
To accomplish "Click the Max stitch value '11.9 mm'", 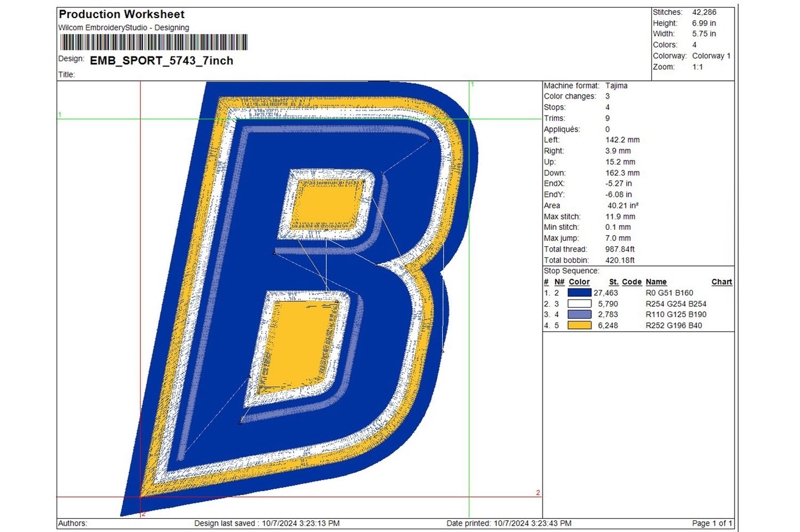I will pos(620,217).
